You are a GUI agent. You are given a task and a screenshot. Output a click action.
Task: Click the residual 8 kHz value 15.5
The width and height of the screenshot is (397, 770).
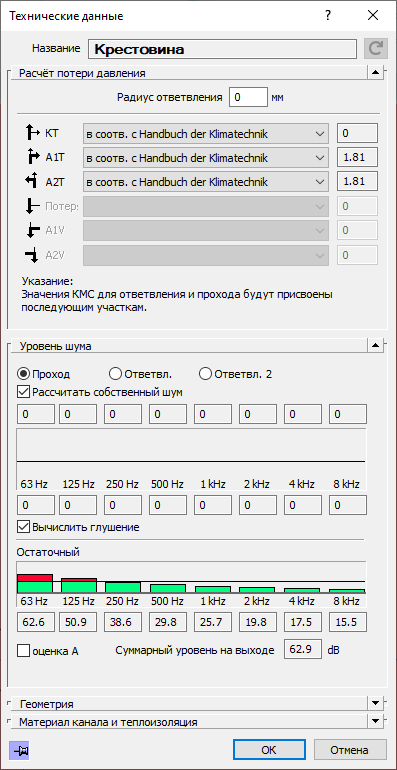(347, 622)
